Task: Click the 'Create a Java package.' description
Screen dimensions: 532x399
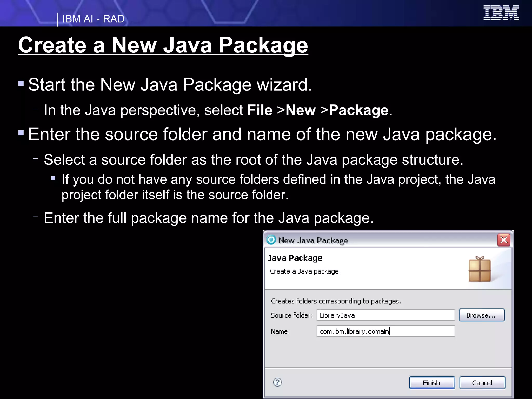Action: click(x=305, y=271)
